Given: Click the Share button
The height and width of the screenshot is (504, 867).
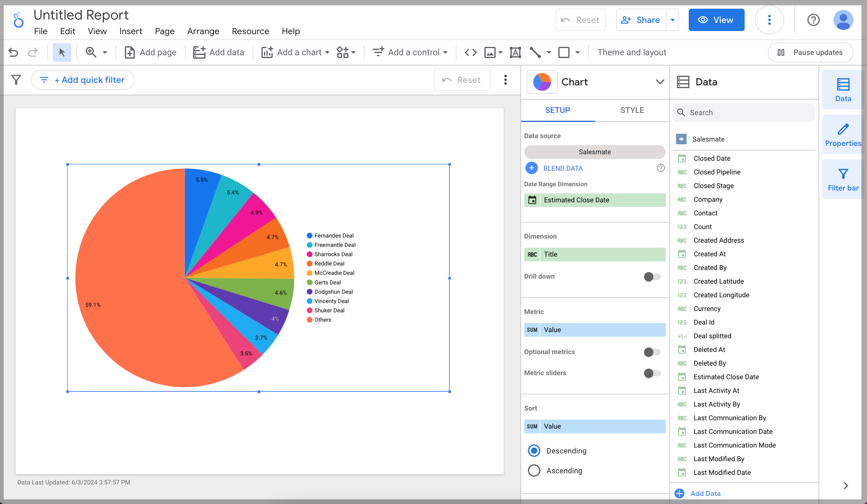Looking at the screenshot, I should 641,20.
